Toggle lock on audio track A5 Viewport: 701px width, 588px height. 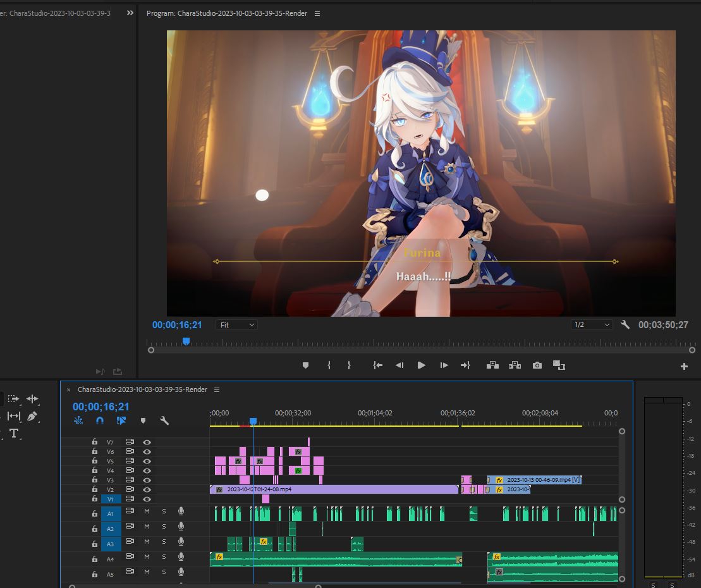point(95,573)
